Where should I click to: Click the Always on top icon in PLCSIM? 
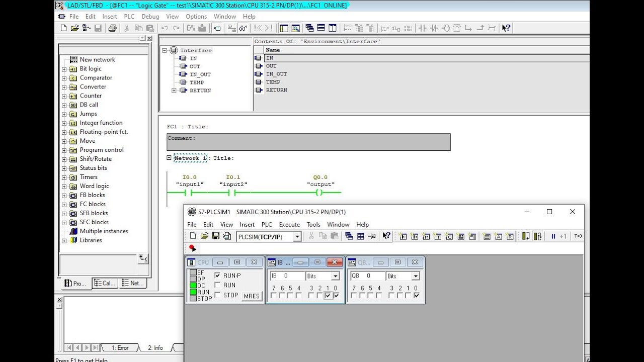[371, 236]
